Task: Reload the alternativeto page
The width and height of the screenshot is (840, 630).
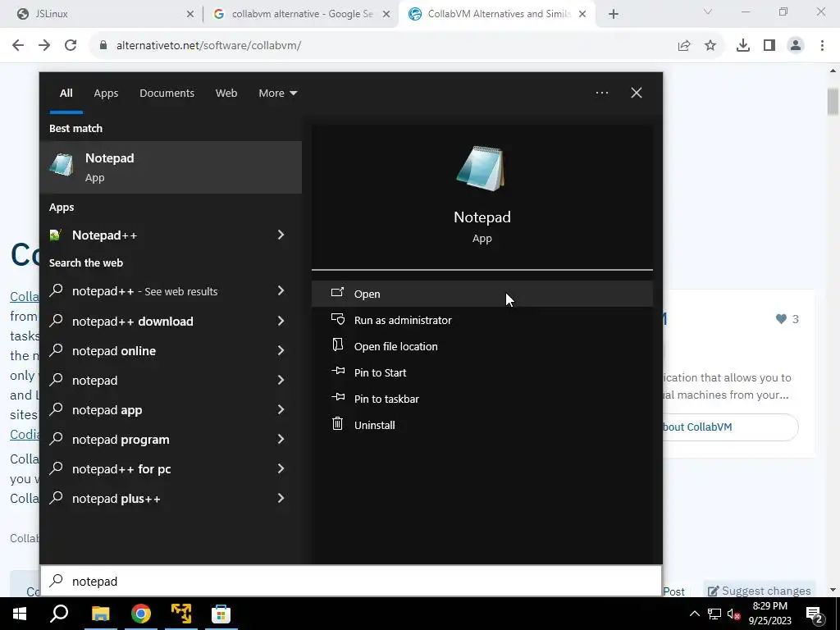Action: [71, 46]
